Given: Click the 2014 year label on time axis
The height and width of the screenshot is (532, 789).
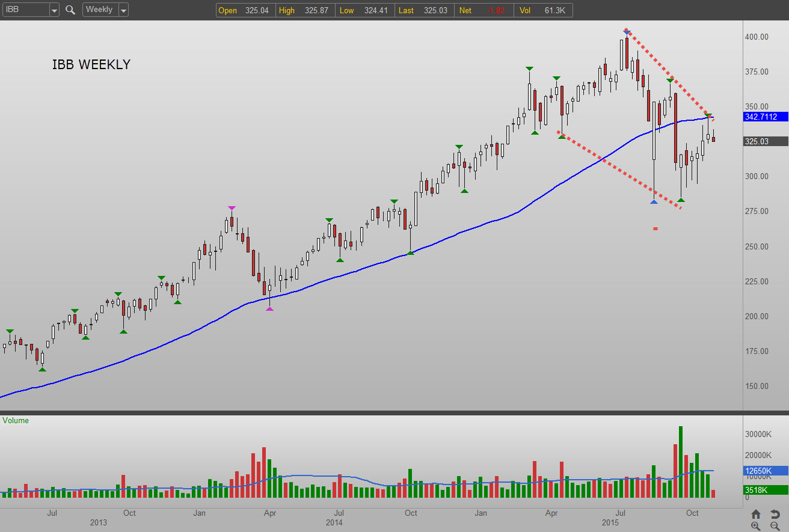Looking at the screenshot, I should click(335, 523).
